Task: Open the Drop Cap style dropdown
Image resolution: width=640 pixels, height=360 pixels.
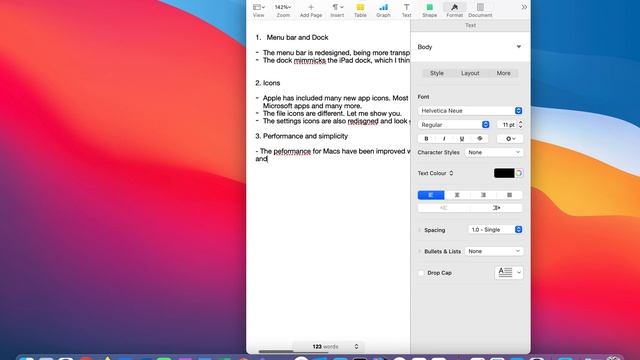Action: [x=509, y=273]
